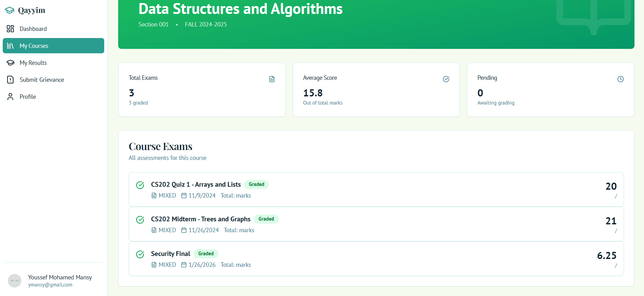Open the Submit Grievance page

pyautogui.click(x=42, y=79)
